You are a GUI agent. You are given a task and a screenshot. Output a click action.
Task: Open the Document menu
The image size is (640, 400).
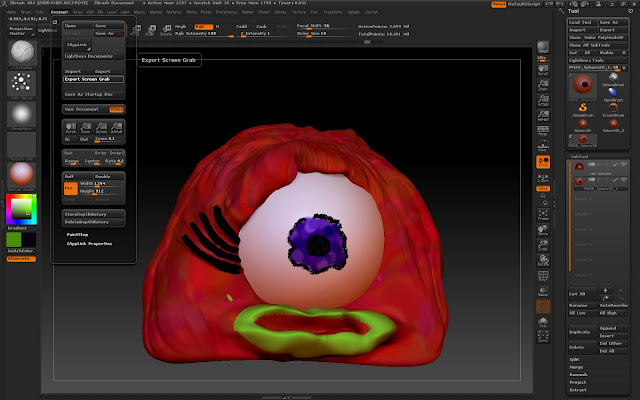coord(59,12)
